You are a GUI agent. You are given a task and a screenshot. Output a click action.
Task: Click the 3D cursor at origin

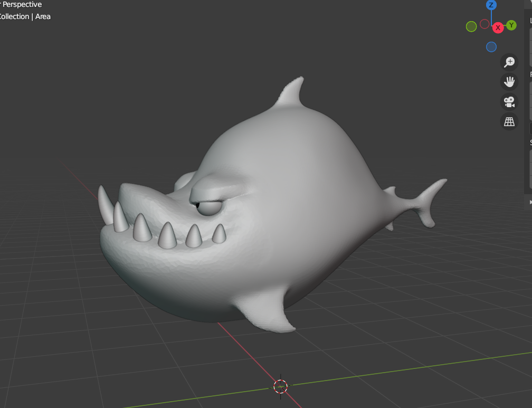281,386
